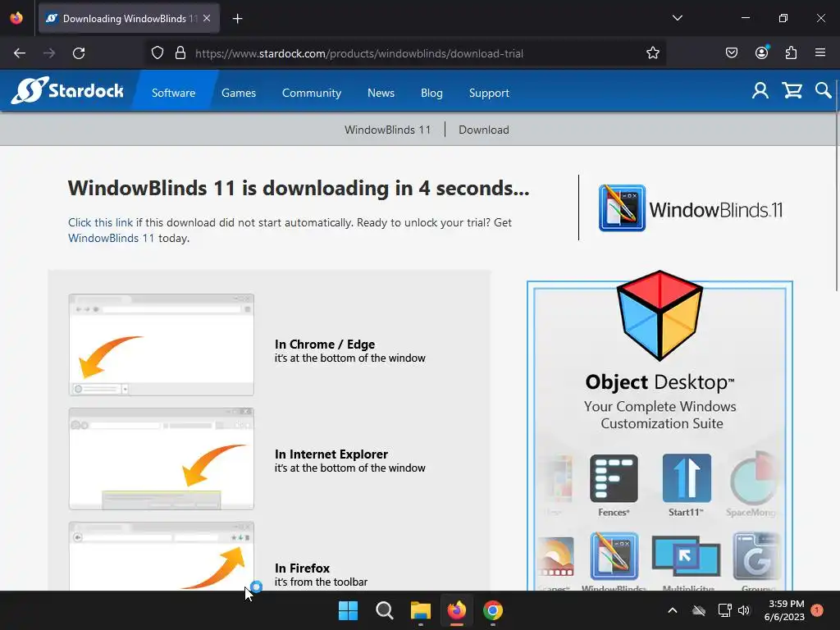Click the Start11 app icon
The image size is (840, 630).
[687, 478]
